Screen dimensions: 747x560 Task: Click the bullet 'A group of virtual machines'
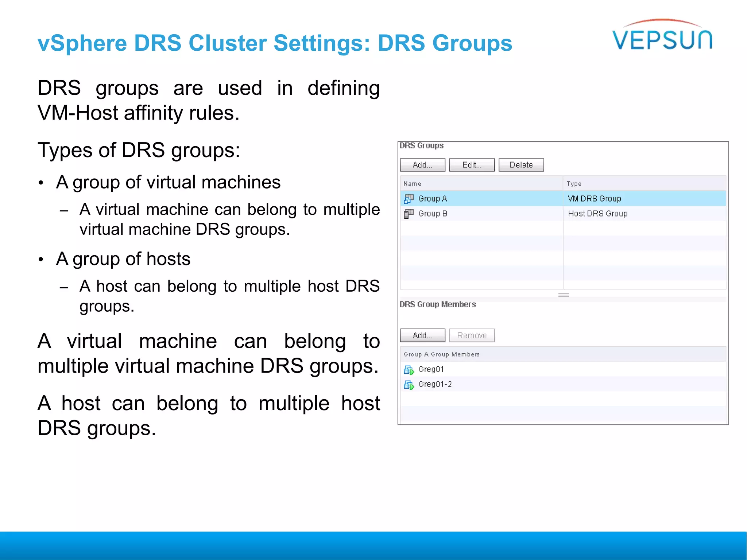tap(168, 182)
